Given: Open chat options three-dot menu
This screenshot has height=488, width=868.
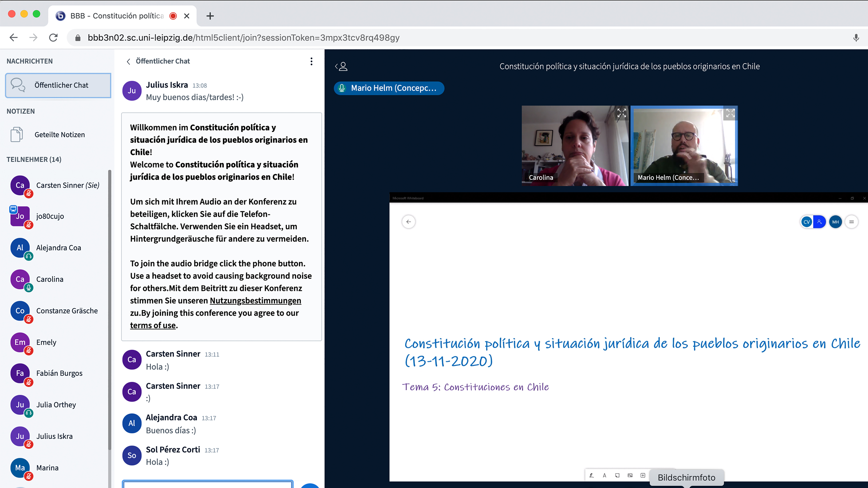Looking at the screenshot, I should [x=311, y=61].
